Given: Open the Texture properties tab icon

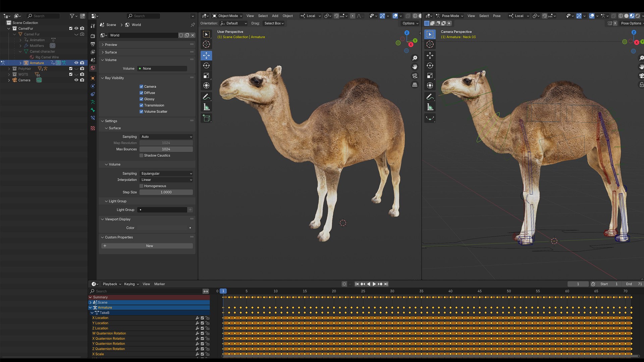Looking at the screenshot, I should coord(93,128).
